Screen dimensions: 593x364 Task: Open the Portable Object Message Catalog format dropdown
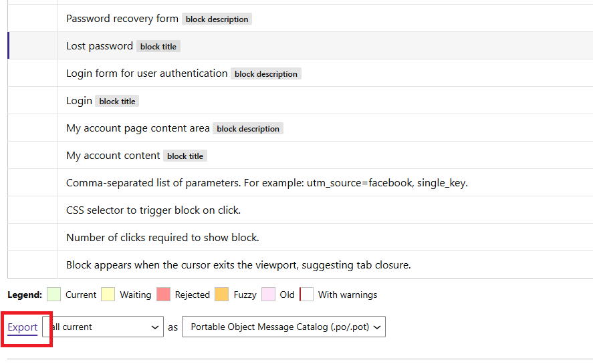click(283, 327)
